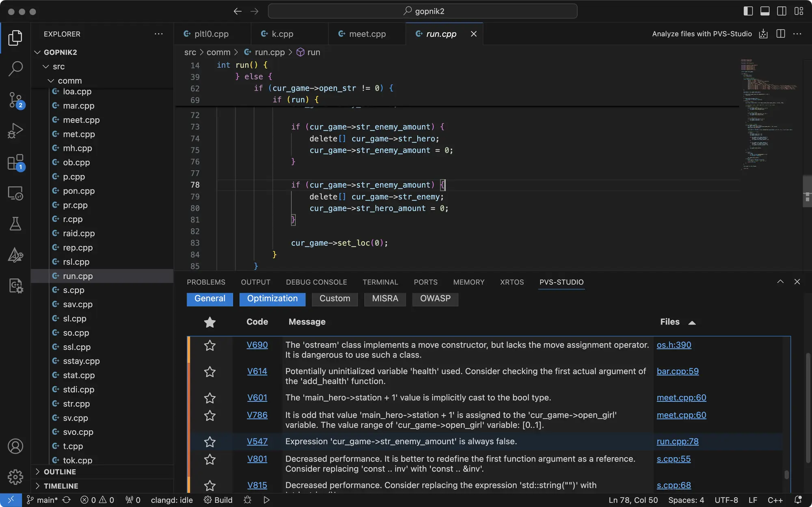812x507 pixels.
Task: Open Manage gear icon in activity bar
Action: click(x=15, y=477)
